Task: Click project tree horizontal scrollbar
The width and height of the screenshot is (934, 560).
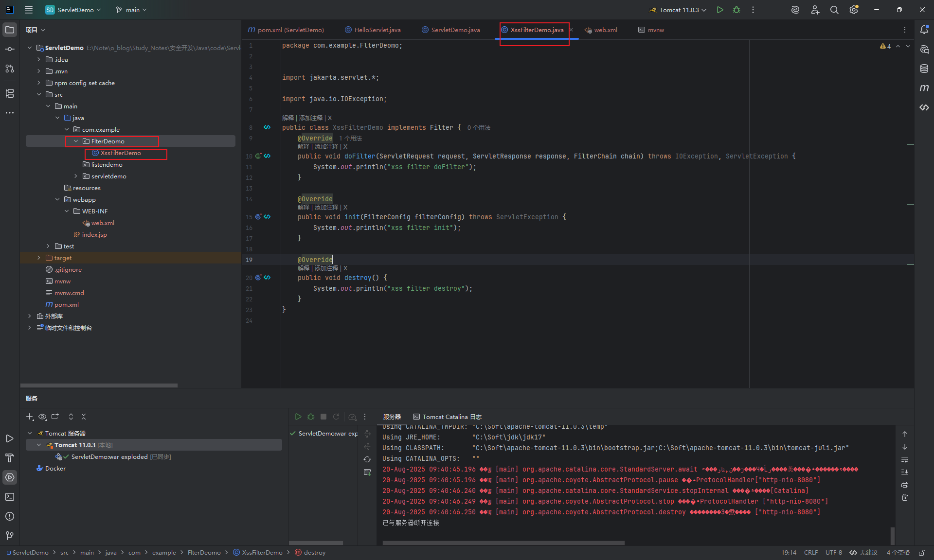Action: (99, 385)
